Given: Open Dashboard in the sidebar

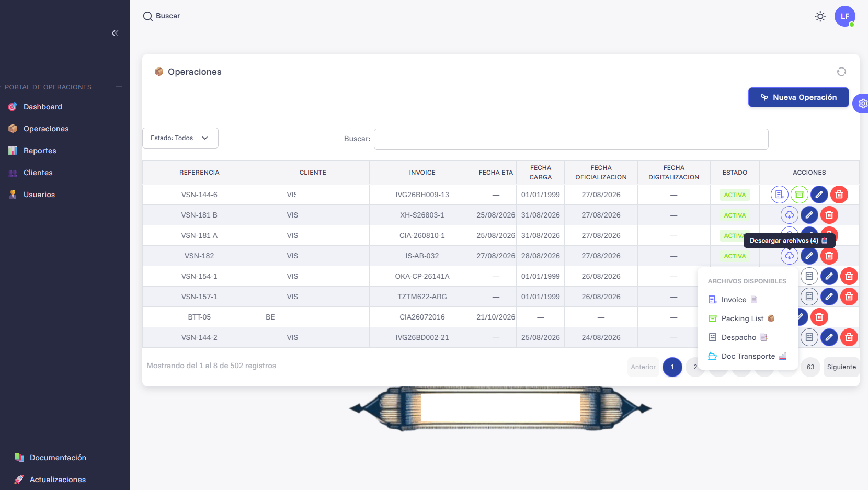Looking at the screenshot, I should click(x=42, y=107).
